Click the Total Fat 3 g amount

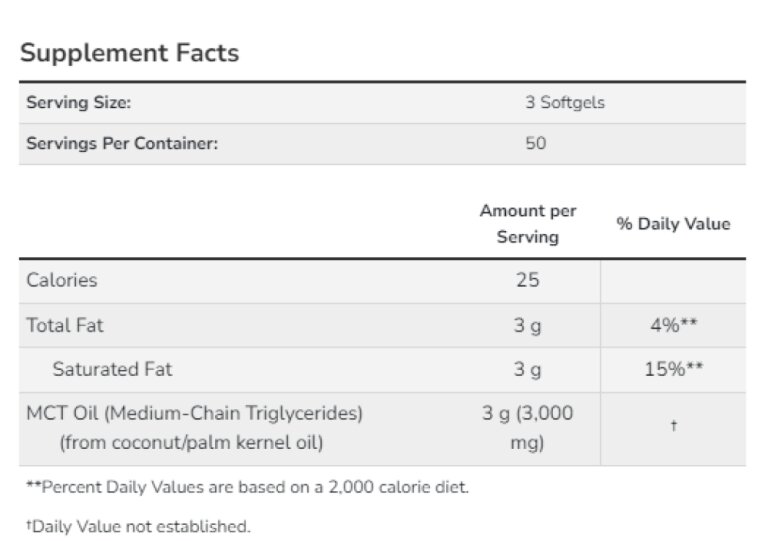527,325
